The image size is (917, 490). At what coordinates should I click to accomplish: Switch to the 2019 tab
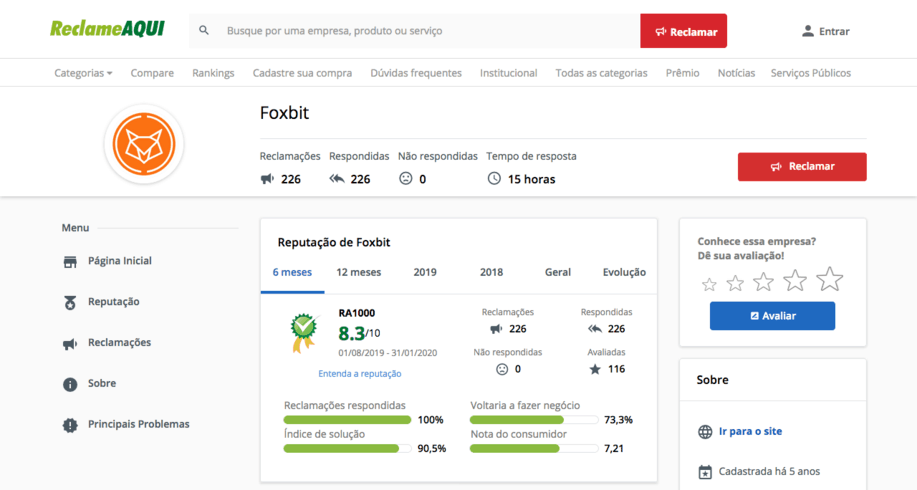[x=425, y=272]
